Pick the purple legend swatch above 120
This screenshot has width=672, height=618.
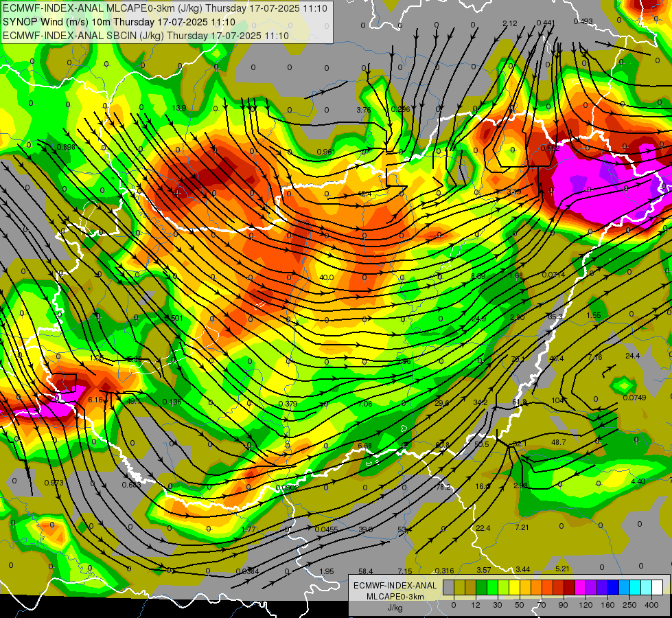point(592,588)
